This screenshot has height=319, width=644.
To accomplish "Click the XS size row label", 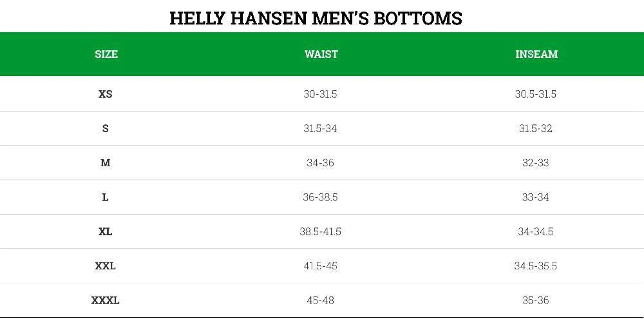I will [106, 94].
